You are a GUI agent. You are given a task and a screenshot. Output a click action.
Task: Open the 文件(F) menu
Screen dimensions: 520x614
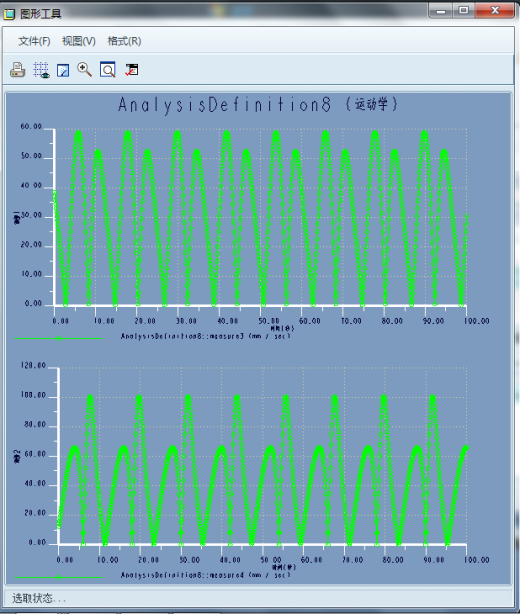pyautogui.click(x=34, y=41)
